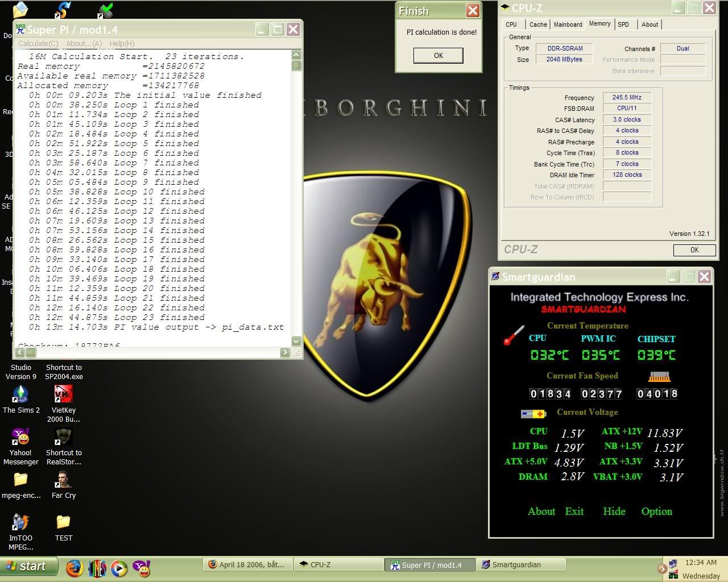
Task: Click the Windows start button
Action: click(29, 566)
